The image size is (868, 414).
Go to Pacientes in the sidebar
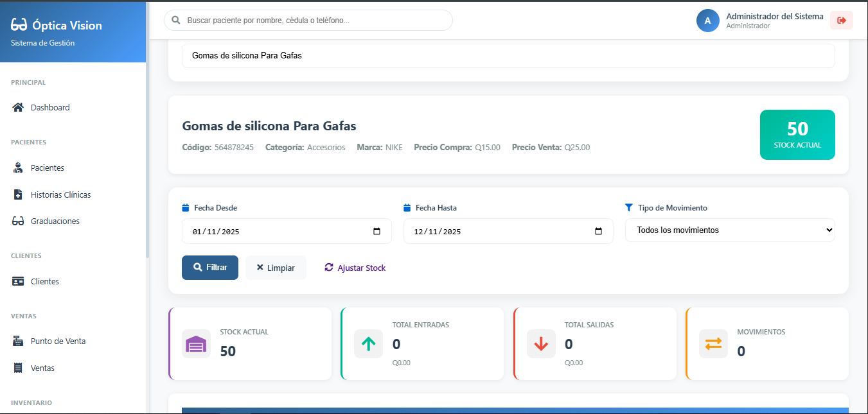(47, 168)
